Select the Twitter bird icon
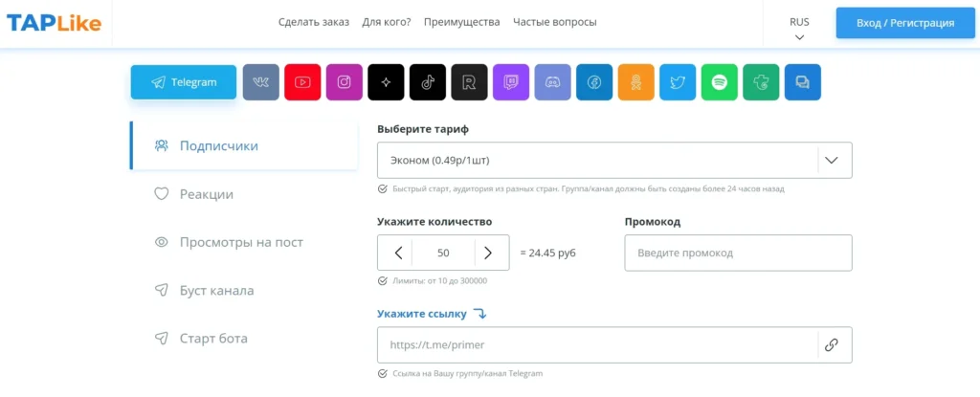 coord(678,82)
